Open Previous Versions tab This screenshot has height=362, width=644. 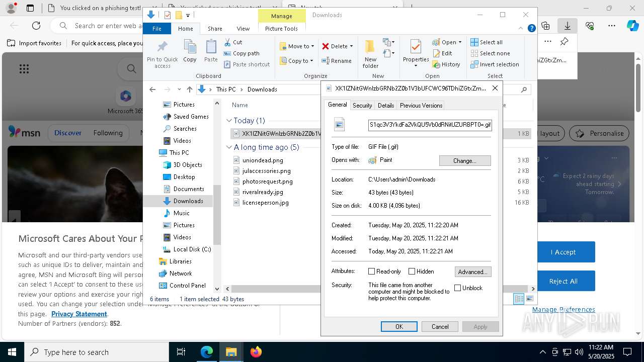click(x=421, y=106)
